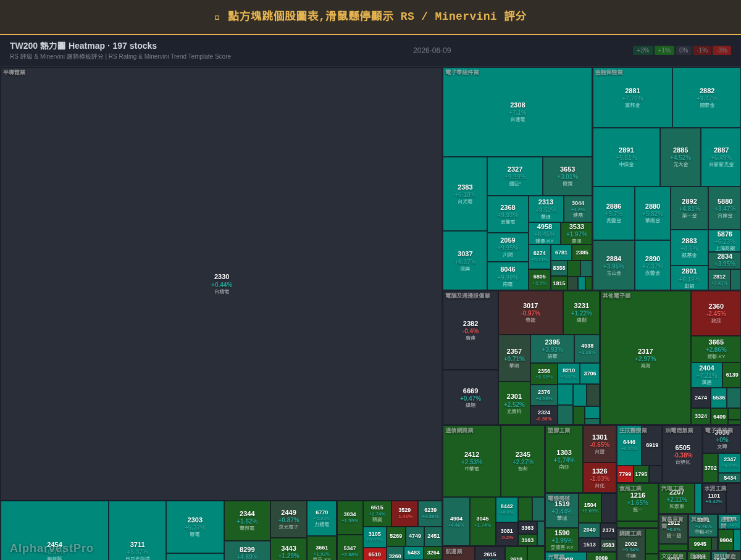Click the 0% legend color swatch
Image resolution: width=741 pixels, height=560 pixels.
coord(684,51)
